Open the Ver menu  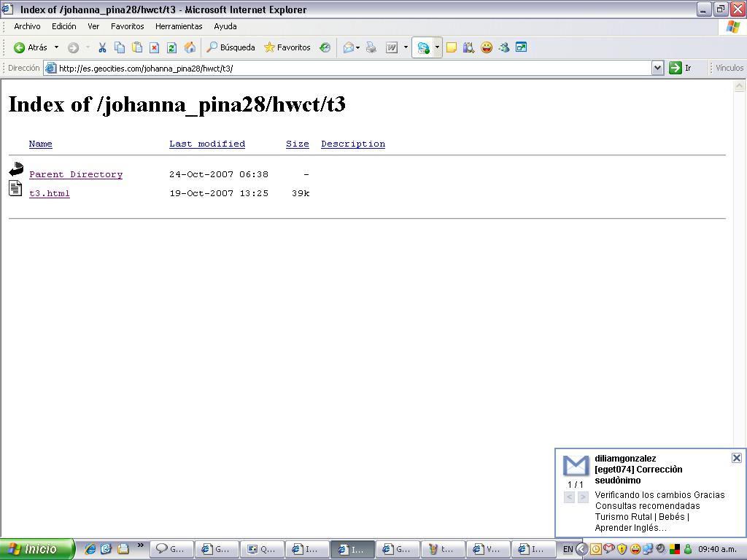(x=93, y=27)
